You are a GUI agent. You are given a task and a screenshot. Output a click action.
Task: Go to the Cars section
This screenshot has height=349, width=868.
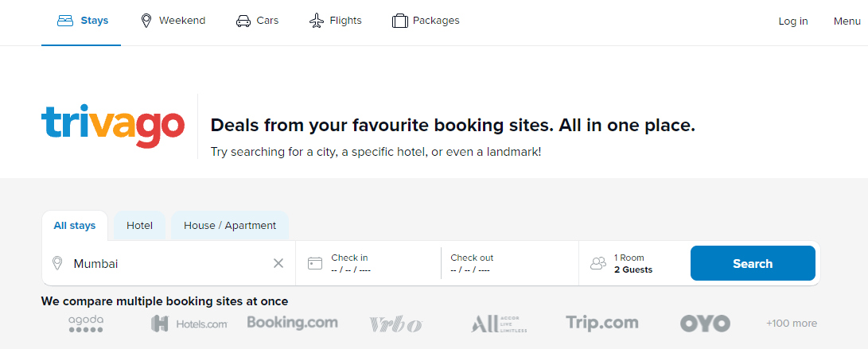[x=257, y=21]
